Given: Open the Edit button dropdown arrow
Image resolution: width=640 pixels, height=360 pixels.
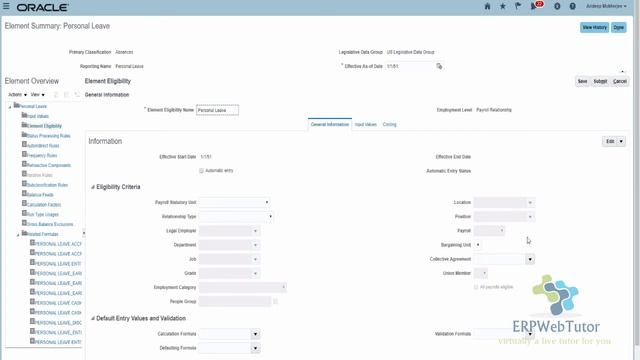Looking at the screenshot, I should [x=621, y=141].
